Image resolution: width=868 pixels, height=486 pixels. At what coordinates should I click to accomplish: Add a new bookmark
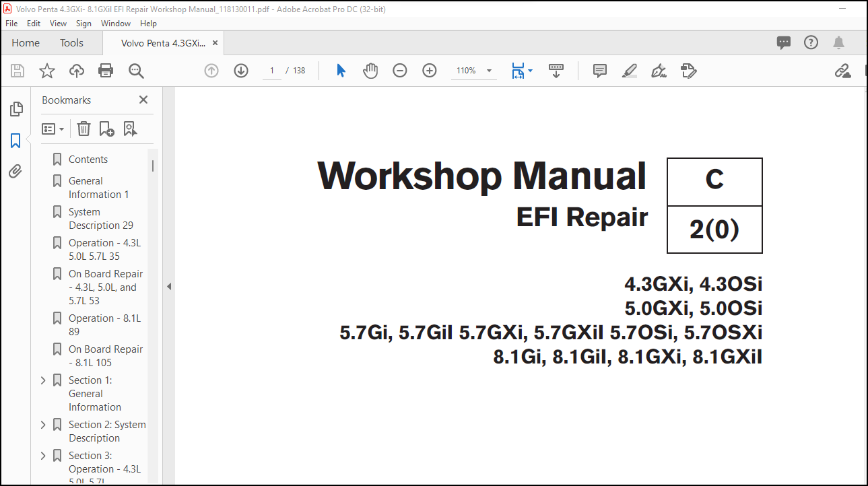click(106, 129)
